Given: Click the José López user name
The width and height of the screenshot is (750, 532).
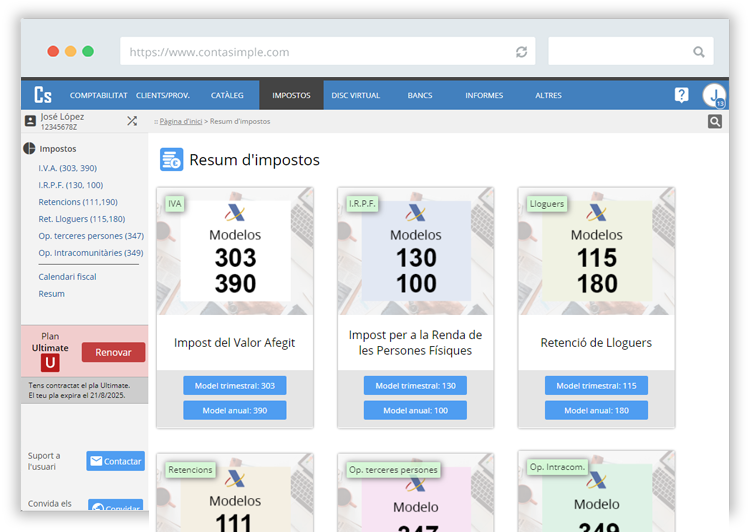Looking at the screenshot, I should click(62, 117).
